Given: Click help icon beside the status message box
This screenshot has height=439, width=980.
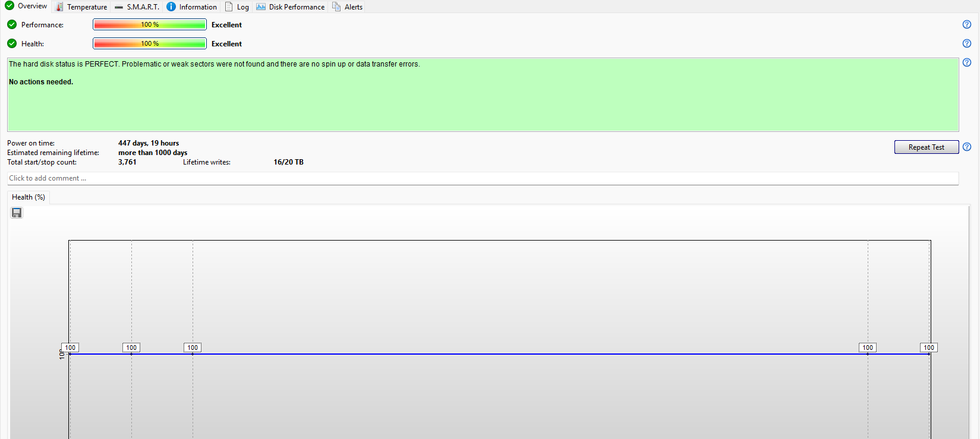Looking at the screenshot, I should pyautogui.click(x=966, y=62).
